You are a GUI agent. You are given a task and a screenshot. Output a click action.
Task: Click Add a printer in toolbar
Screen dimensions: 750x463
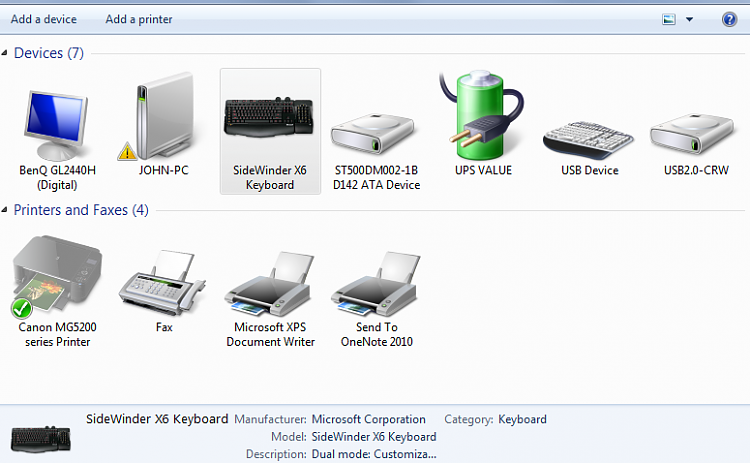click(139, 19)
